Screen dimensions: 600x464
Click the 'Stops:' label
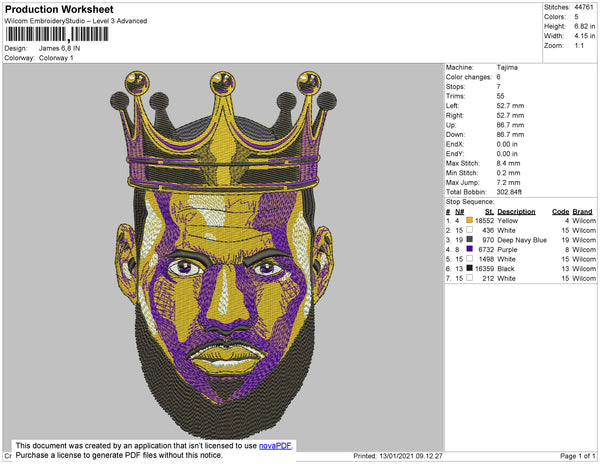point(455,86)
